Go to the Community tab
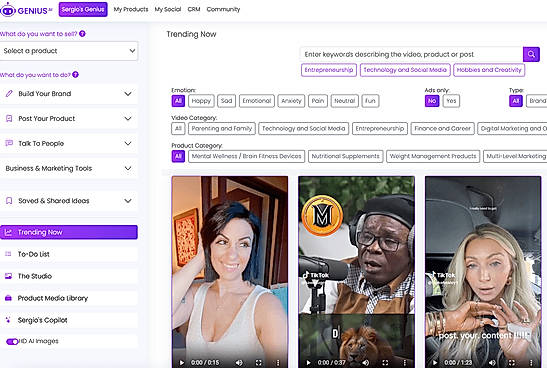The image size is (547, 368). [x=223, y=9]
